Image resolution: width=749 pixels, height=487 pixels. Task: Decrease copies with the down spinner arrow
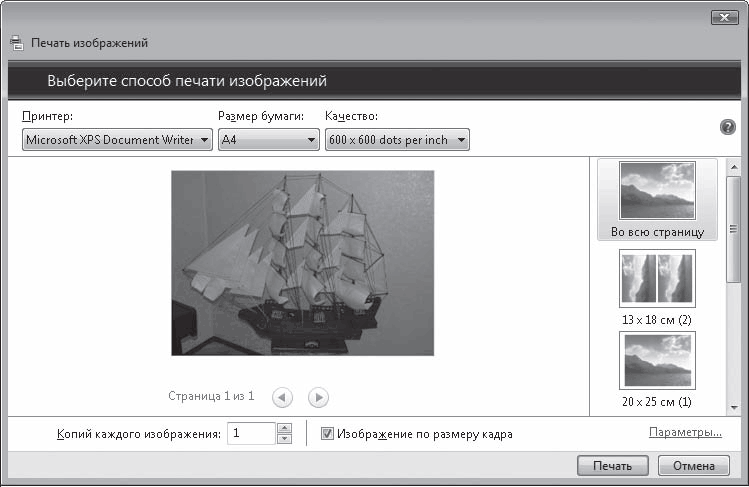click(284, 439)
